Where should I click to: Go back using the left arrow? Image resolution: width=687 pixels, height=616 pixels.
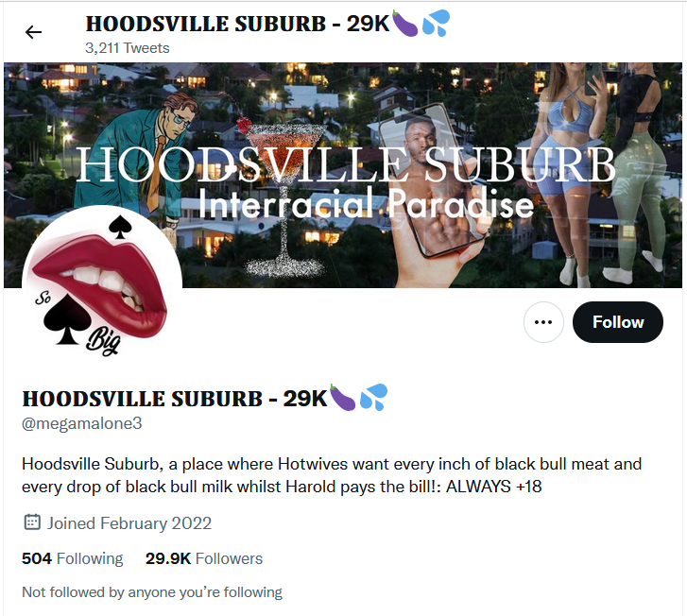click(x=33, y=32)
